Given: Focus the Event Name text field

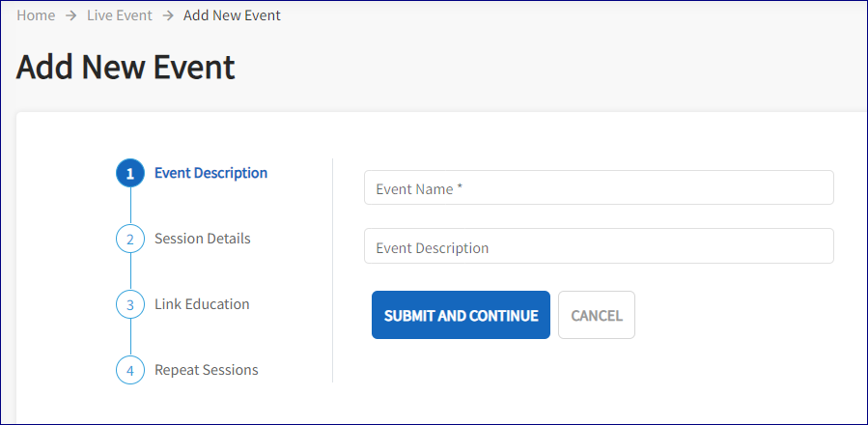Looking at the screenshot, I should pyautogui.click(x=599, y=188).
